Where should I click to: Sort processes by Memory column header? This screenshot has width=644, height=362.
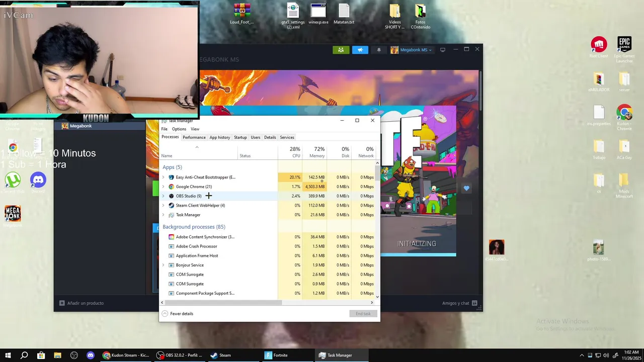[314, 152]
